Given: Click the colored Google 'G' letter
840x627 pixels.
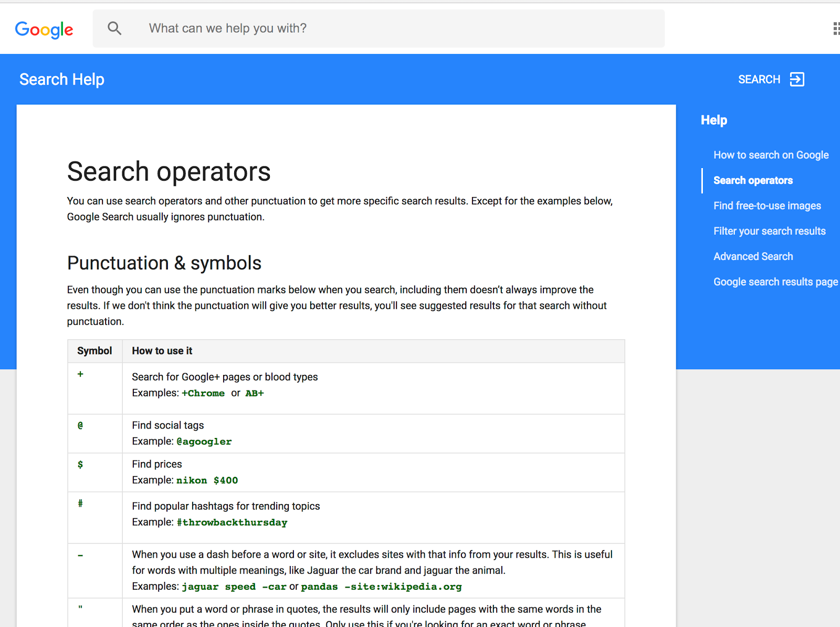Looking at the screenshot, I should click(23, 29).
